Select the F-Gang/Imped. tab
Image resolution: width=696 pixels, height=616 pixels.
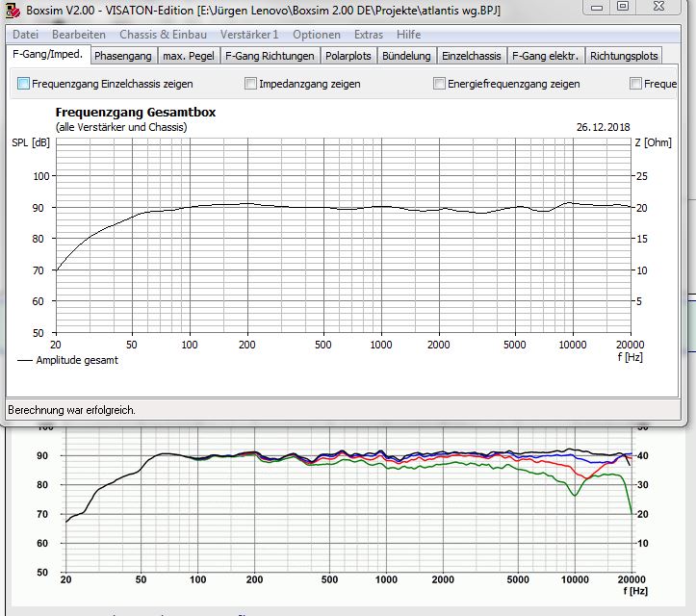coord(47,55)
